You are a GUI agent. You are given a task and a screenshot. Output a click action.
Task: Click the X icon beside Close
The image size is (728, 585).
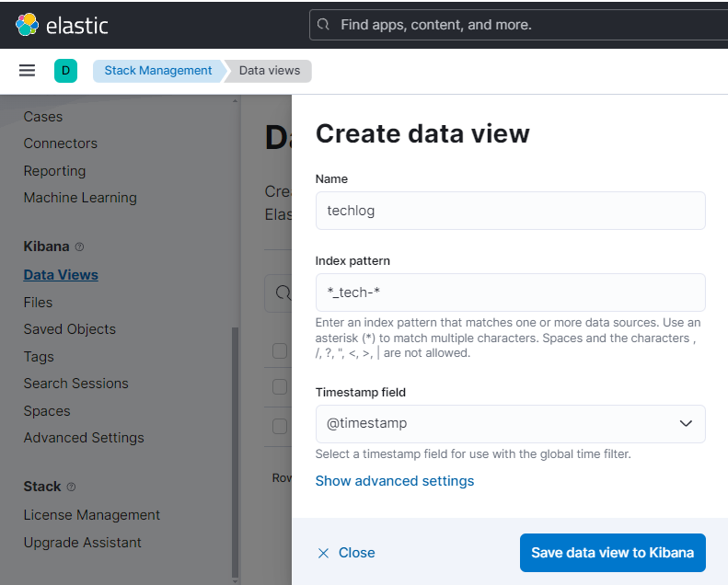(323, 553)
